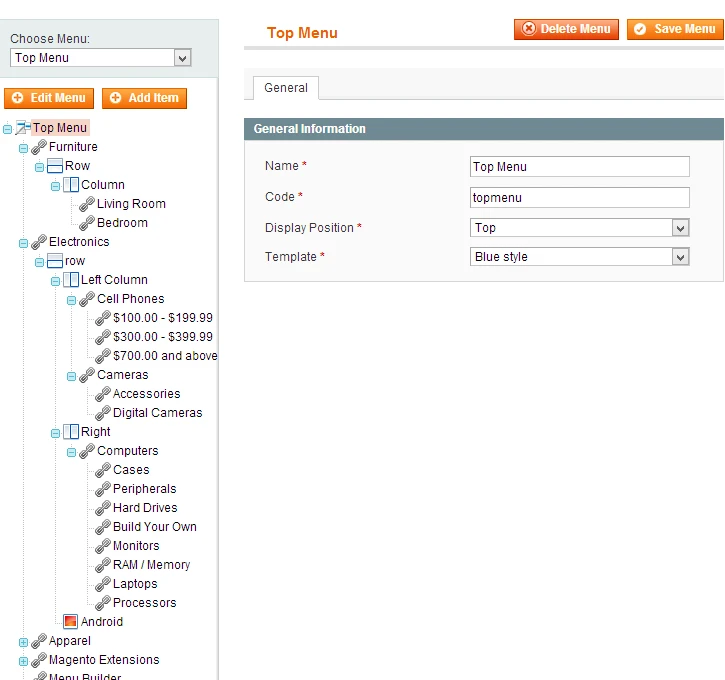Expand the Apparel tree node
Image resolution: width=725 pixels, height=680 pixels.
tap(24, 641)
